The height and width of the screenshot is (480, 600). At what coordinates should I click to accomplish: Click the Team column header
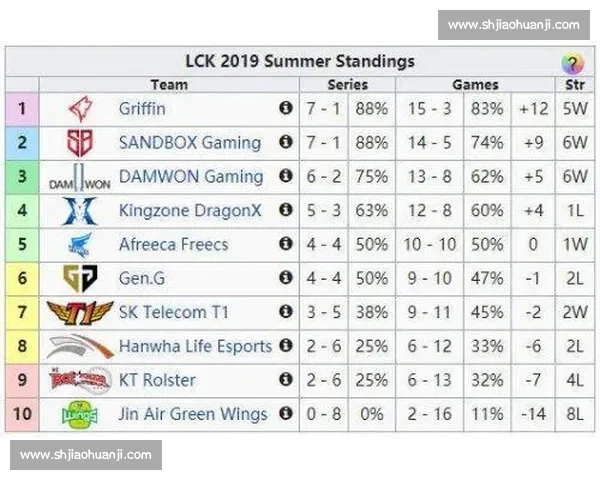pyautogui.click(x=169, y=85)
